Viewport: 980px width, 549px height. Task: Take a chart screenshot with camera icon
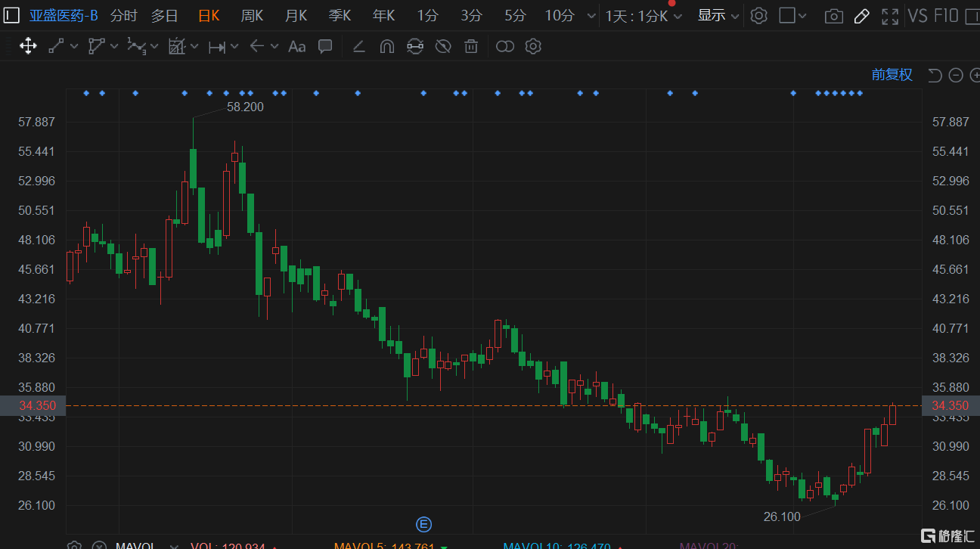point(833,16)
